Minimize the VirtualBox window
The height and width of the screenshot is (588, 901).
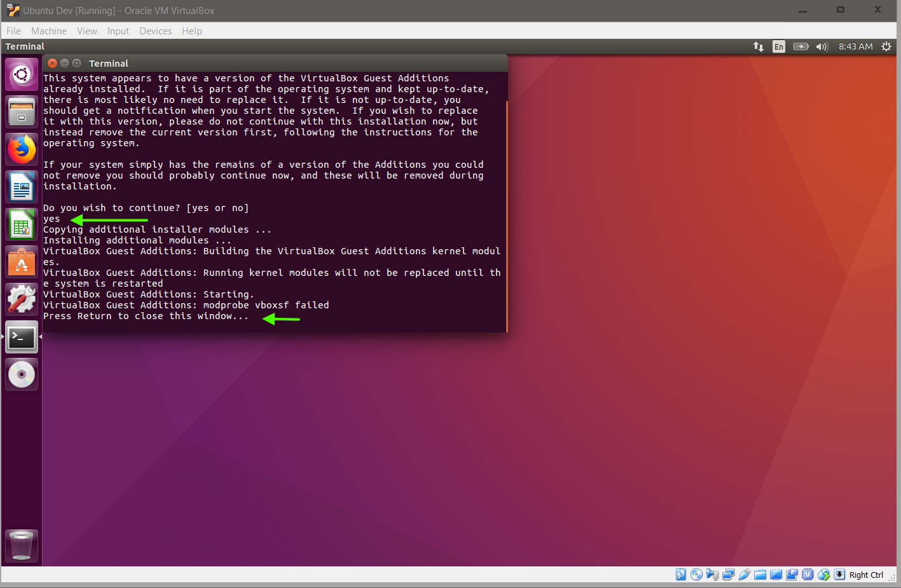(x=802, y=10)
